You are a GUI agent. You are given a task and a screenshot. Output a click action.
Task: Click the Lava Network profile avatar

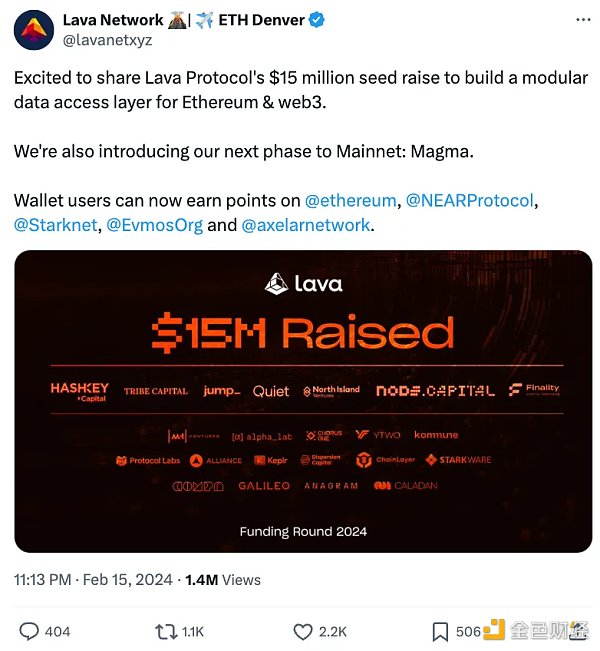33,29
